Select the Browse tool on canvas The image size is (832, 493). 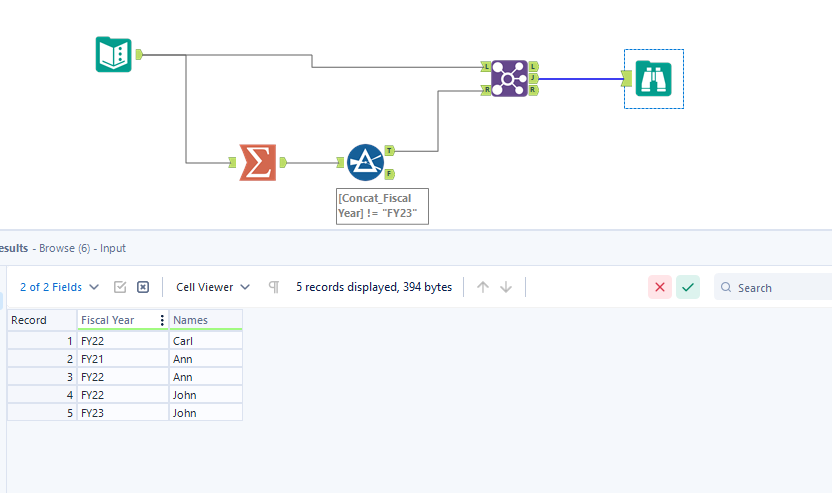pyautogui.click(x=654, y=79)
